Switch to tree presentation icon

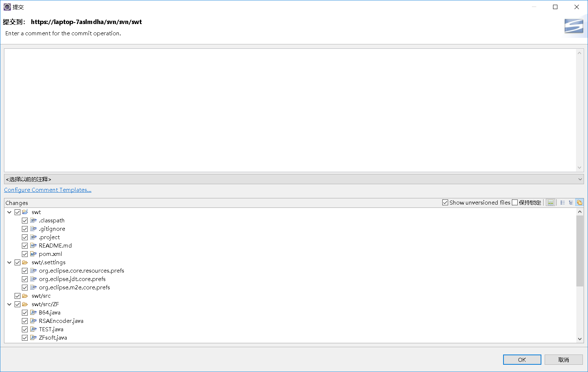[x=571, y=202]
